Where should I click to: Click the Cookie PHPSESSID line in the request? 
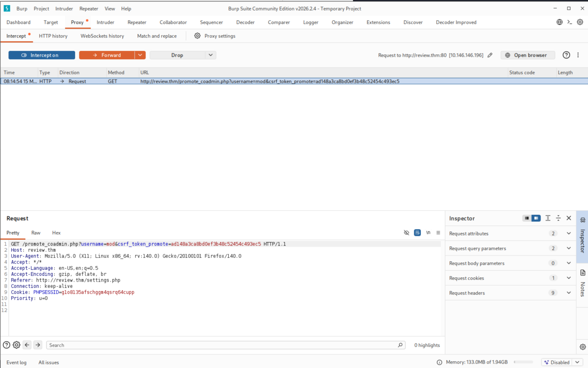pyautogui.click(x=72, y=292)
